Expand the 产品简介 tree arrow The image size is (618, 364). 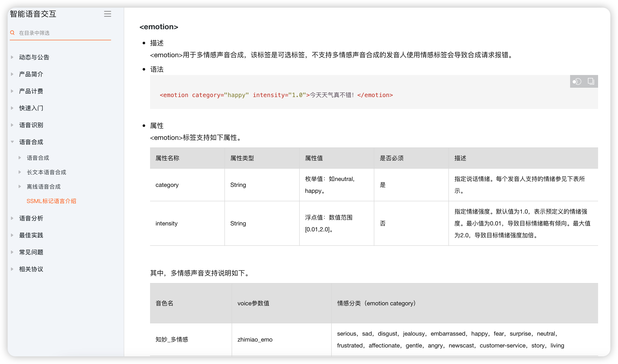12,74
